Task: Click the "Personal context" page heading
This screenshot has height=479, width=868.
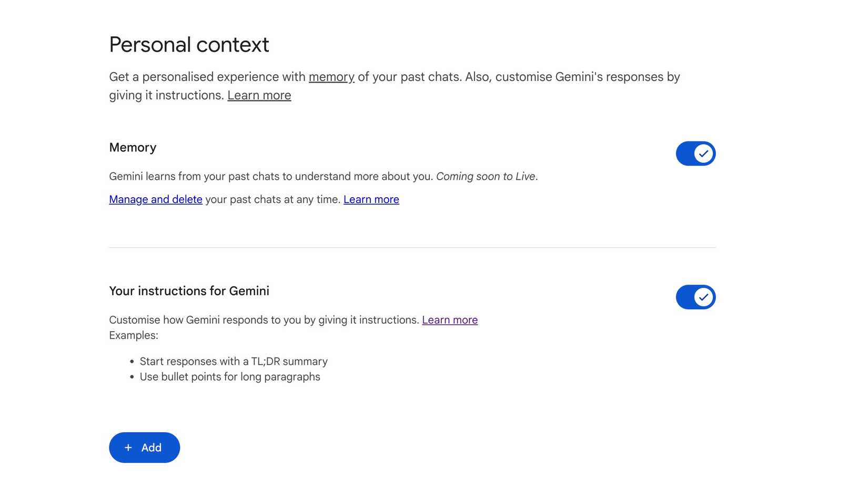Action: (189, 45)
